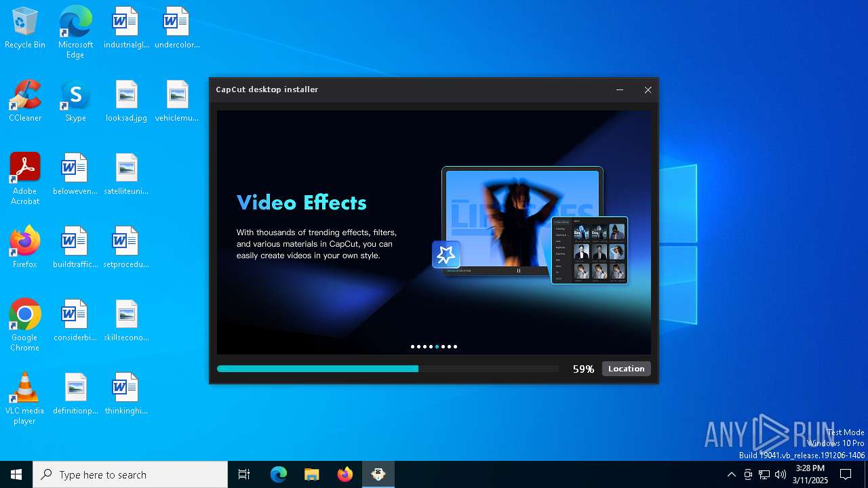Minimize the CapCut desktop installer window
The width and height of the screenshot is (868, 488).
coord(620,89)
